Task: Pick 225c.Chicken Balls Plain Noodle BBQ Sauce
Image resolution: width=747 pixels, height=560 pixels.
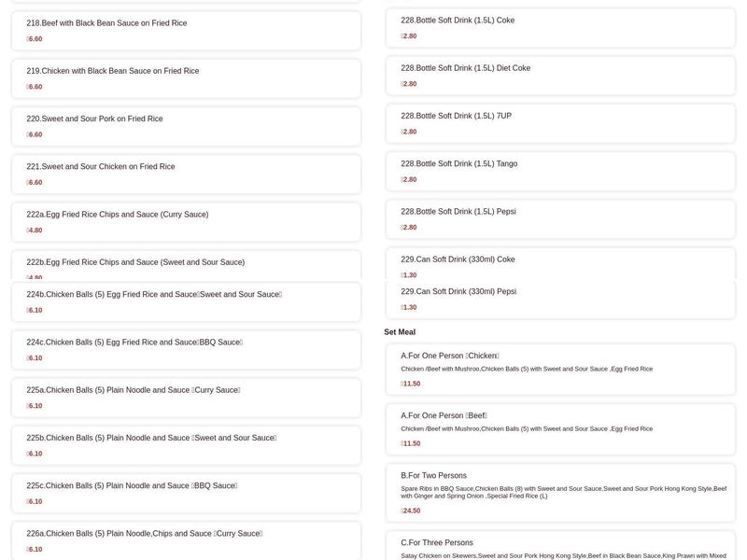Action: tap(186, 493)
